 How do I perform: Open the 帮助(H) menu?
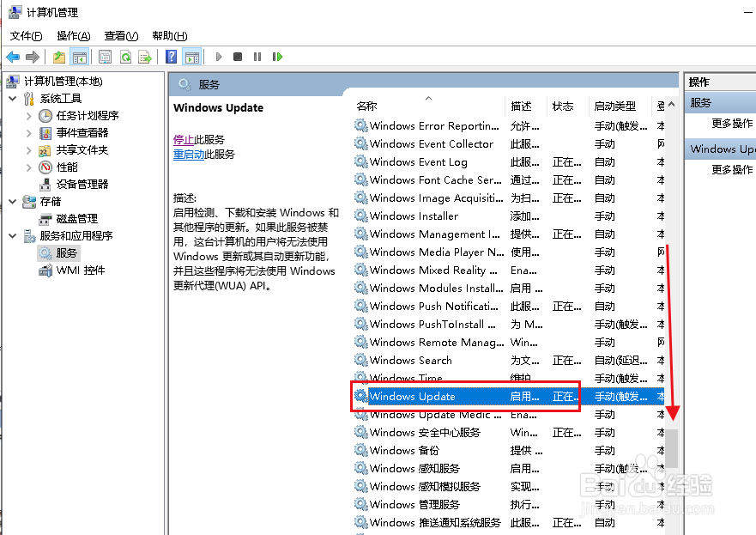169,36
